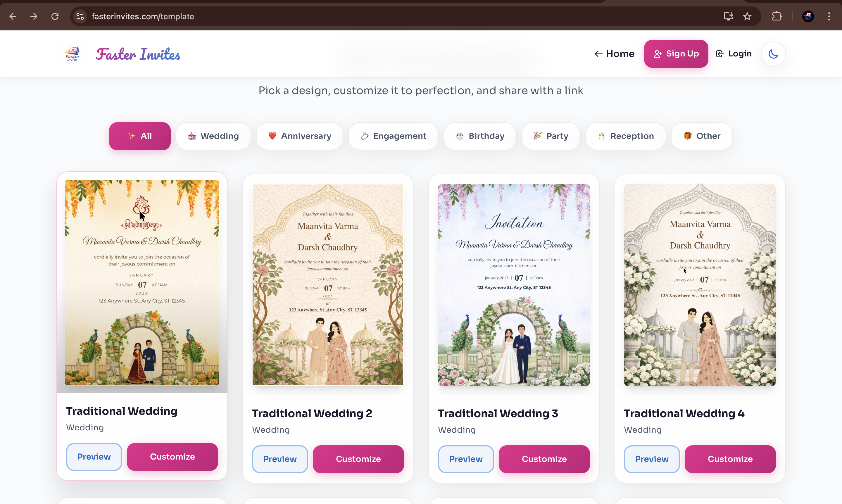Open the browser extensions puzzle icon
Screen dimensions: 842x504
coord(777,16)
